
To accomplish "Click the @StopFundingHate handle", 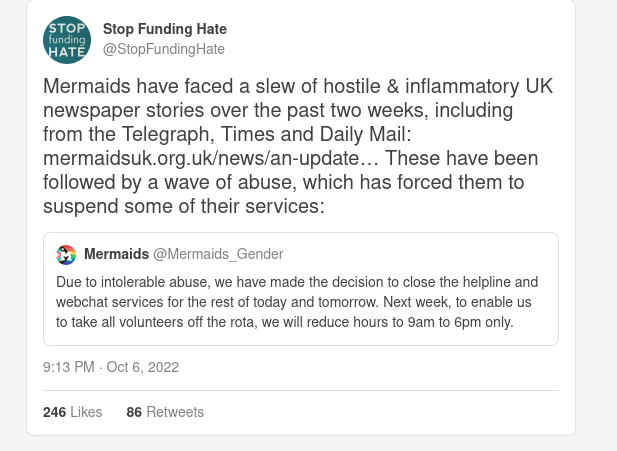I will tap(164, 49).
